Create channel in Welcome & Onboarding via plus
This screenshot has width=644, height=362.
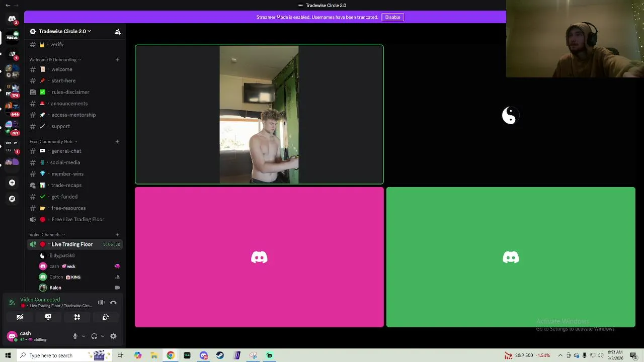coord(117,60)
